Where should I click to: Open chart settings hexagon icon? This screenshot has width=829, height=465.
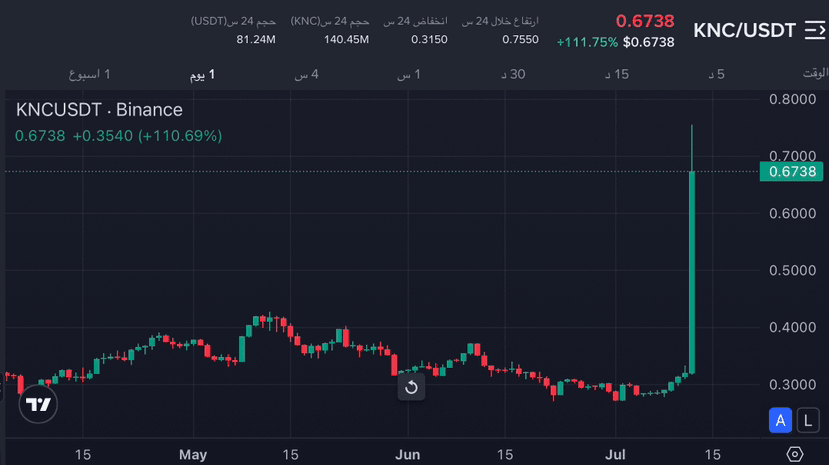point(795,454)
